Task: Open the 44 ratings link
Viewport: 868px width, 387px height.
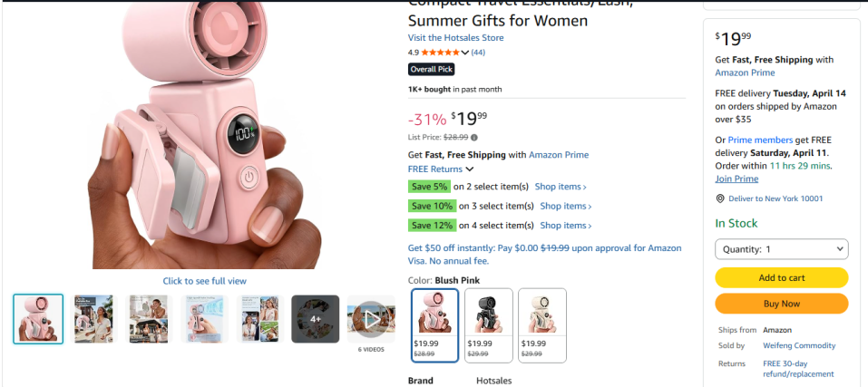Action: pos(478,53)
